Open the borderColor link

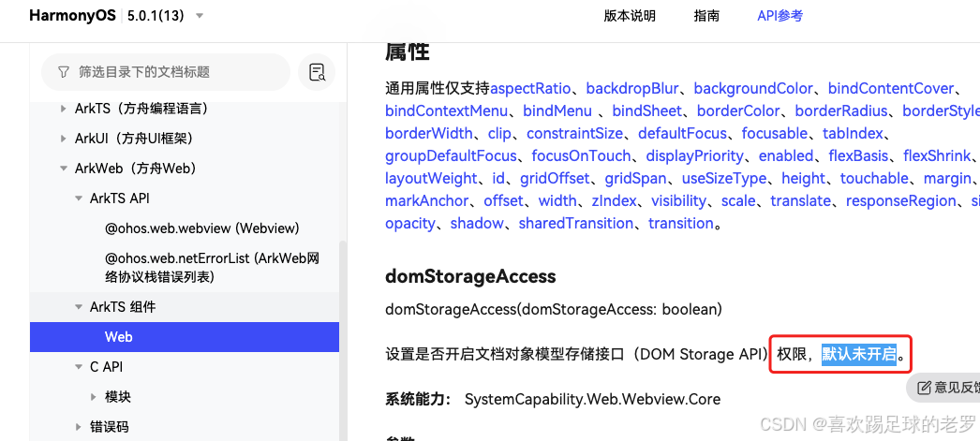738,111
